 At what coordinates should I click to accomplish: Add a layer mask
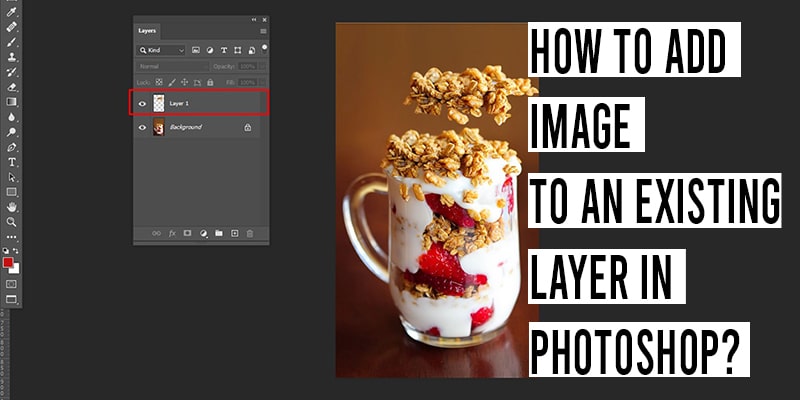click(x=187, y=233)
